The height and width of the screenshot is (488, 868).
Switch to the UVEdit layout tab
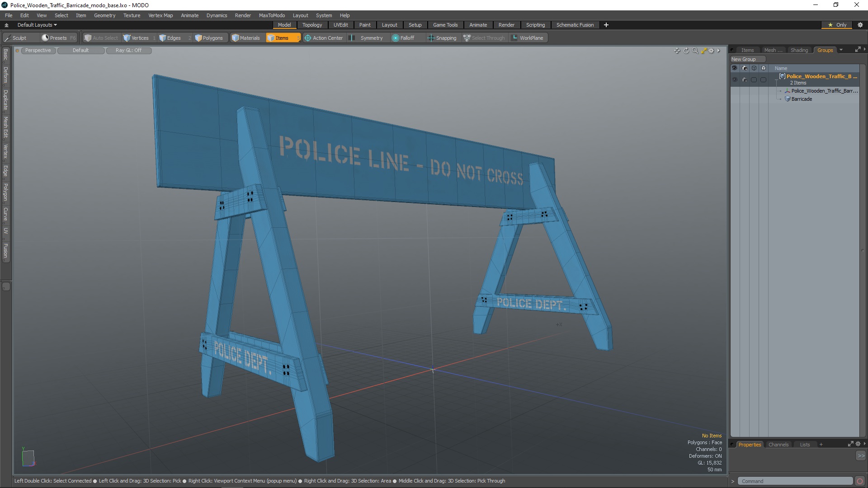coord(340,25)
